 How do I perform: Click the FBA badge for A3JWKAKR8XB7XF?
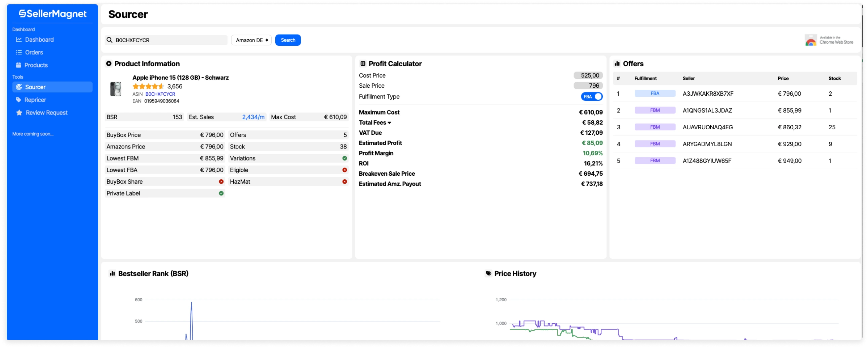pos(655,94)
